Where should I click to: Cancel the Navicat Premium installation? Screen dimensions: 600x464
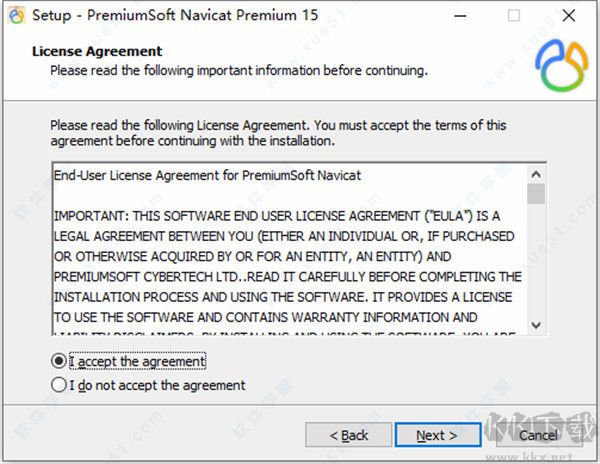click(538, 435)
